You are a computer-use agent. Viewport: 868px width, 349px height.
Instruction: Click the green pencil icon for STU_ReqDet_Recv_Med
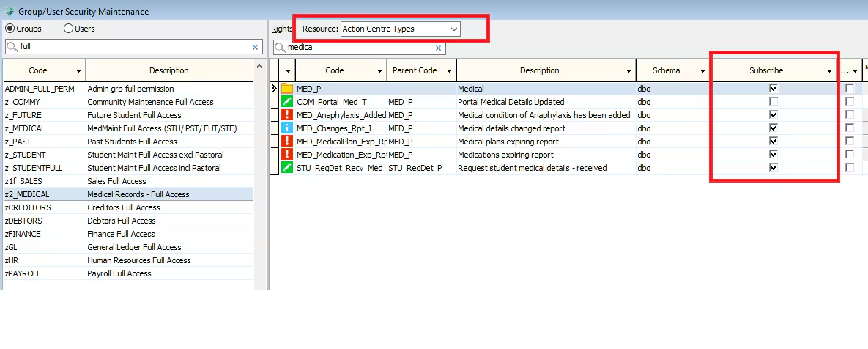pos(286,167)
